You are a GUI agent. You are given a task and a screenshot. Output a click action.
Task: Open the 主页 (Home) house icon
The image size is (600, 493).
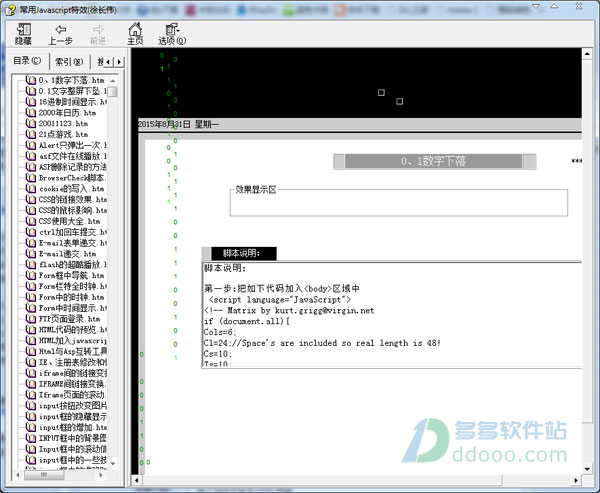135,34
